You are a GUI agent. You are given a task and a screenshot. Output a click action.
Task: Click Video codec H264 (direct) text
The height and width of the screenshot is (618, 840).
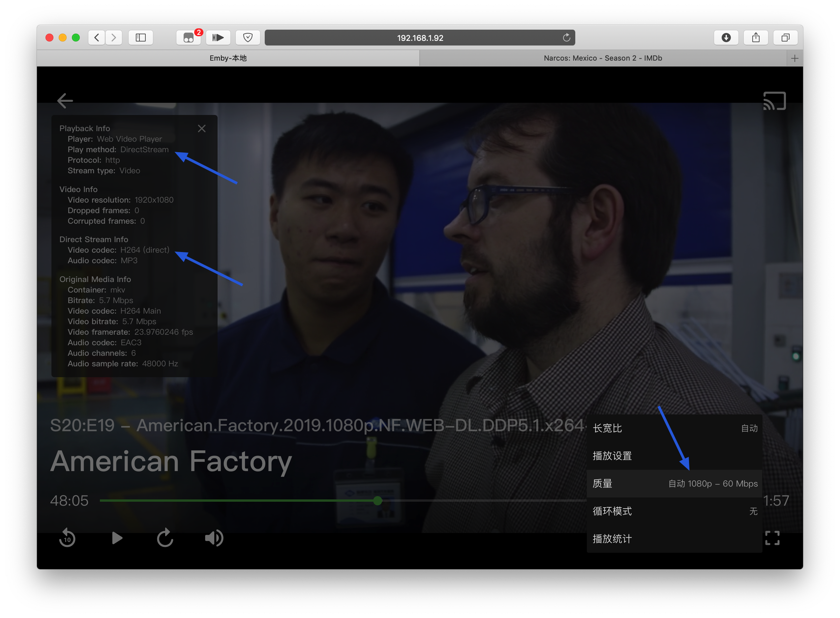tap(118, 250)
